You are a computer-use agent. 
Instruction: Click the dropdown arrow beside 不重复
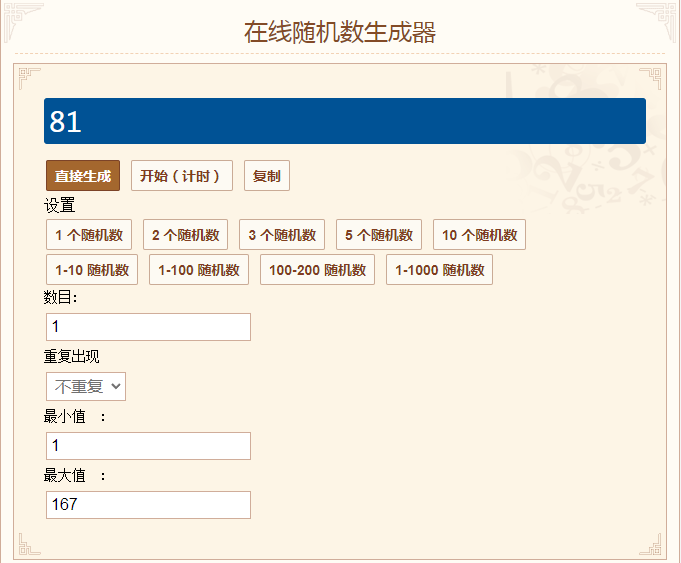(x=116, y=386)
